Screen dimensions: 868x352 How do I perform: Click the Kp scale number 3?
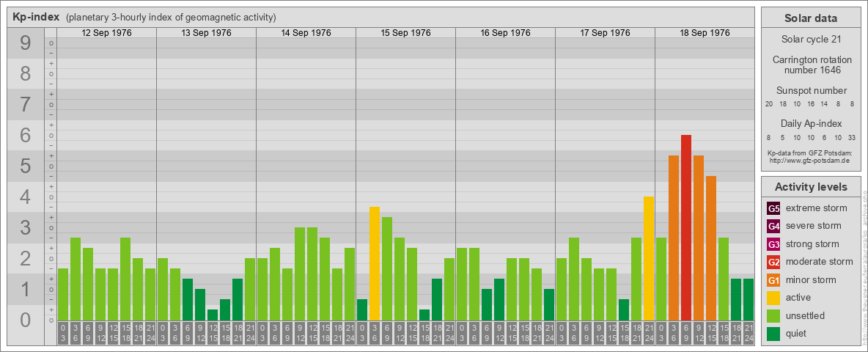(26, 227)
